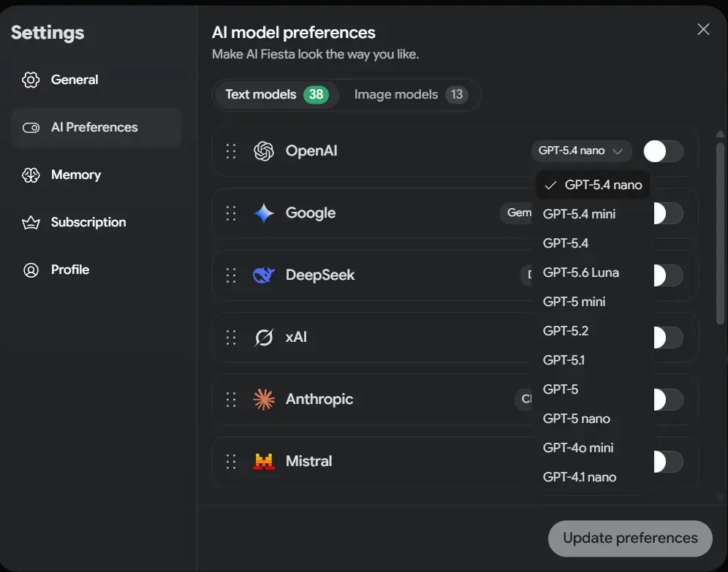
Task: Toggle the OpenAI model switch
Action: point(663,151)
